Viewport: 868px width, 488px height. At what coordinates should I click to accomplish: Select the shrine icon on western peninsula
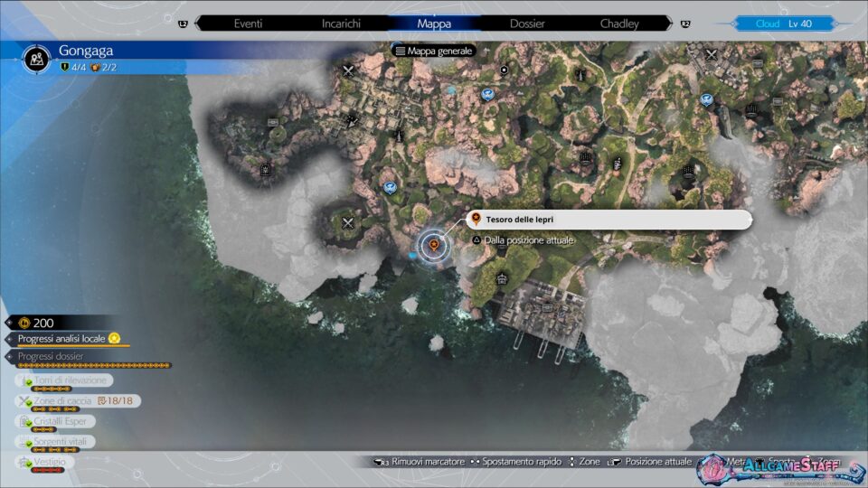266,168
